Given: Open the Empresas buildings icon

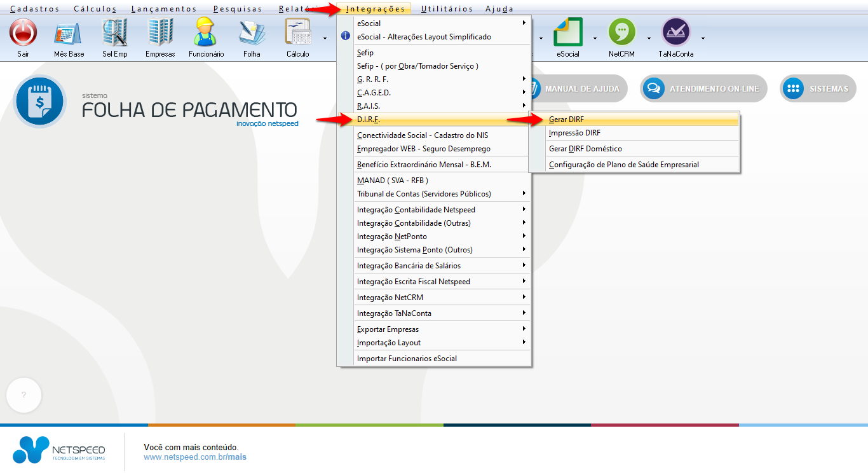Looking at the screenshot, I should tap(160, 32).
